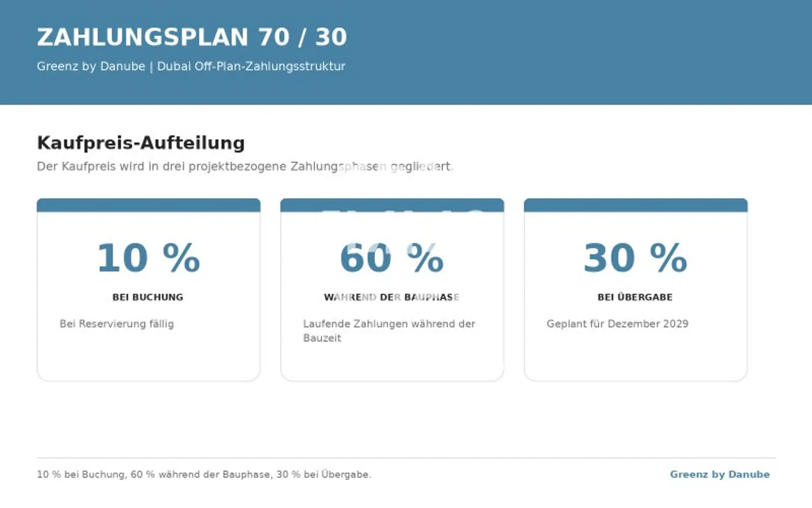Image resolution: width=812 pixels, height=508 pixels.
Task: Click the ZAHLUNGSPLAN 70 / 30 title
Action: click(192, 37)
